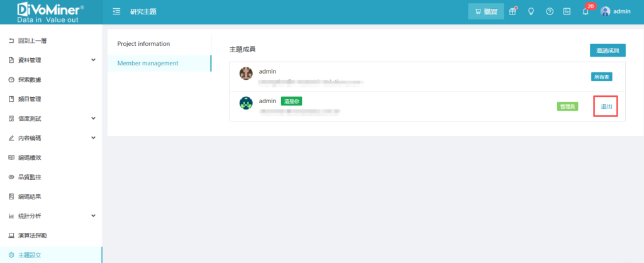
Task: Click the admin user avatar in header
Action: pos(606,11)
